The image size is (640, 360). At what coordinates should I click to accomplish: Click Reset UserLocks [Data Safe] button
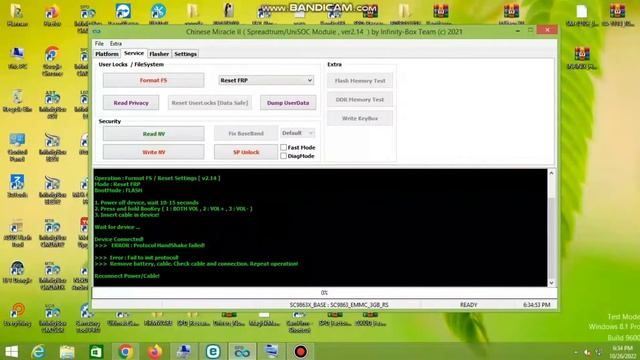tap(210, 103)
